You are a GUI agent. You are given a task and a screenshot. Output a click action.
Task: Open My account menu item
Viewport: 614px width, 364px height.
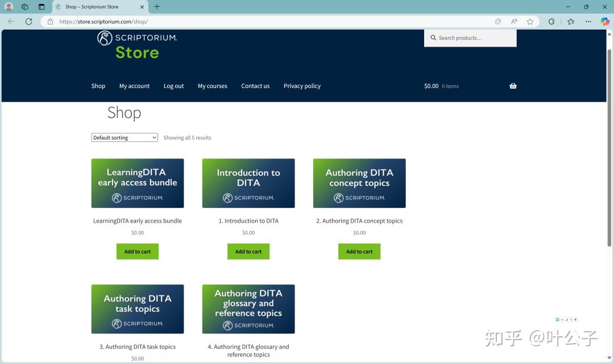134,86
